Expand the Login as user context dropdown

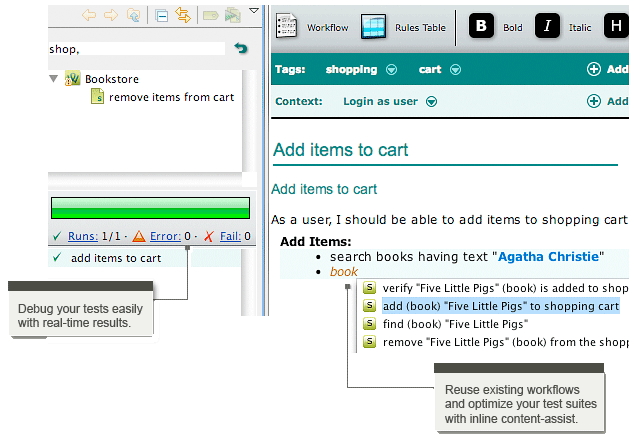point(432,102)
